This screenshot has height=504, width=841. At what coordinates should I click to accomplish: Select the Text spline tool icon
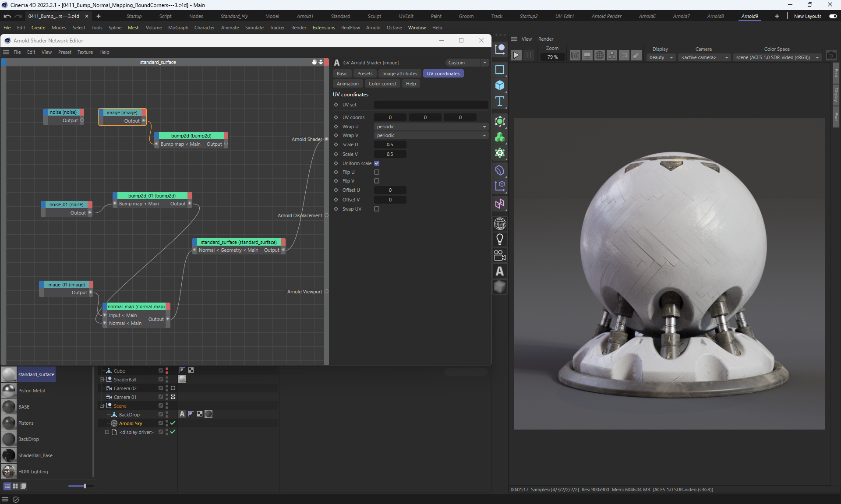499,102
